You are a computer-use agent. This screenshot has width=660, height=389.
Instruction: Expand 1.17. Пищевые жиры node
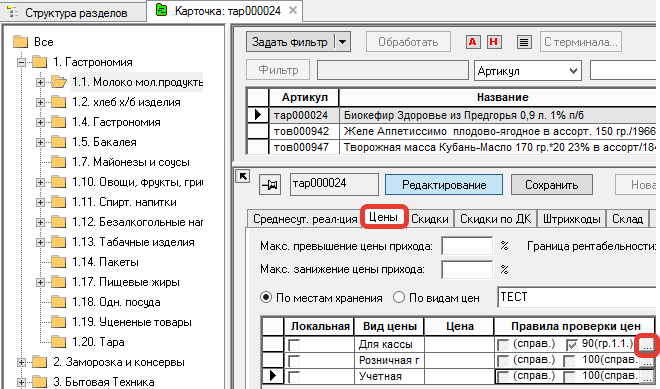40,282
